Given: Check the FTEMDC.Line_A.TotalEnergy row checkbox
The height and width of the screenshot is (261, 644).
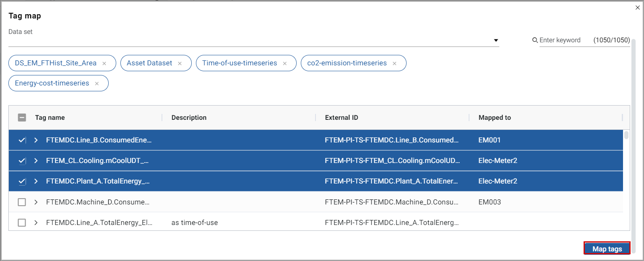Looking at the screenshot, I should (22, 223).
